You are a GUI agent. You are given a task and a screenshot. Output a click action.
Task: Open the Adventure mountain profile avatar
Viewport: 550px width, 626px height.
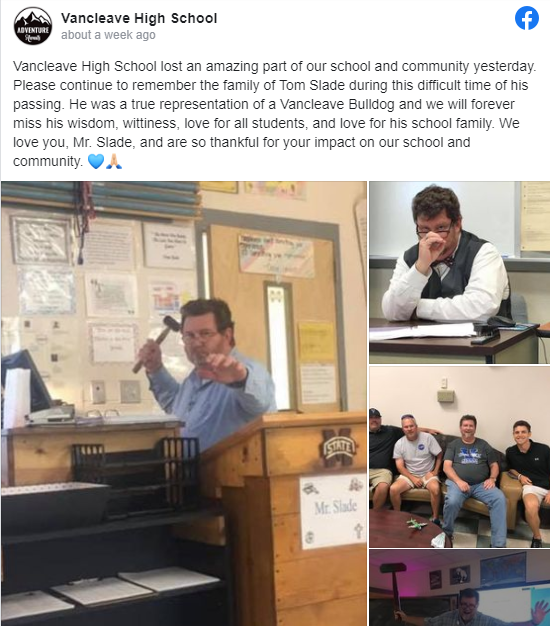coord(33,26)
